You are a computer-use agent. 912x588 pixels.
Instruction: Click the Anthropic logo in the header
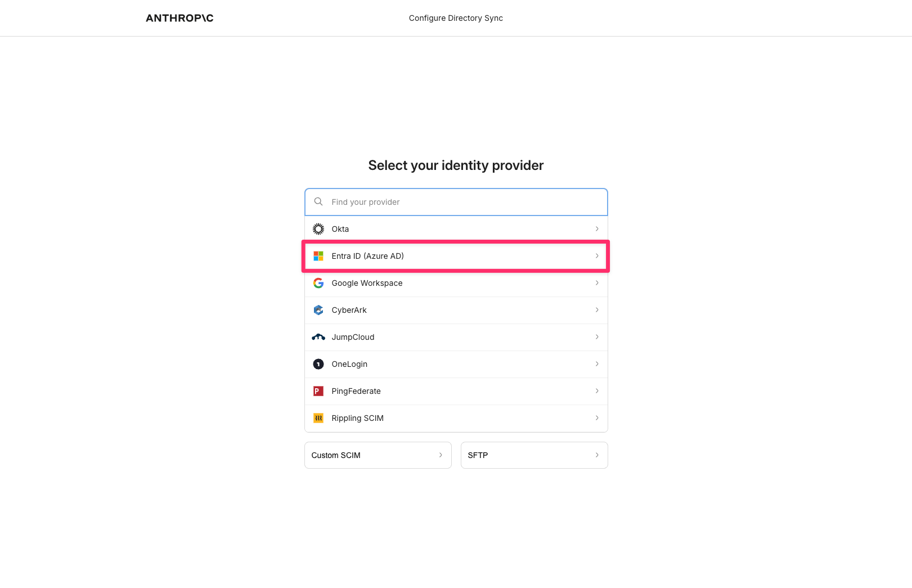[x=179, y=18]
